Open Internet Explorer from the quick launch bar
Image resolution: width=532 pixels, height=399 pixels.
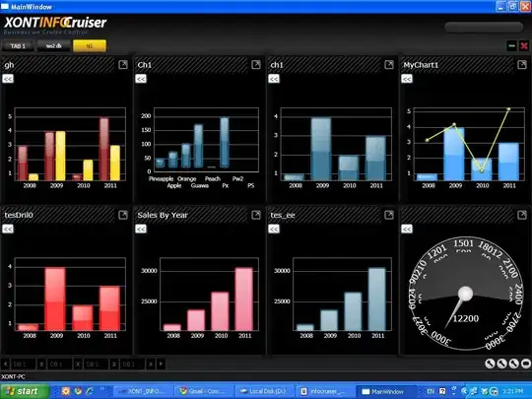point(90,391)
